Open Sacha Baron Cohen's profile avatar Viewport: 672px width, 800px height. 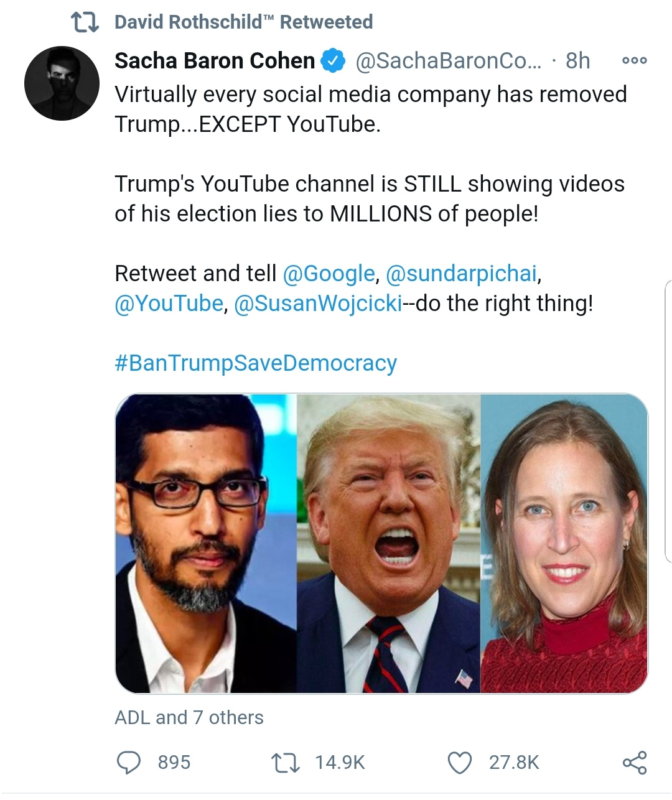coord(62,83)
